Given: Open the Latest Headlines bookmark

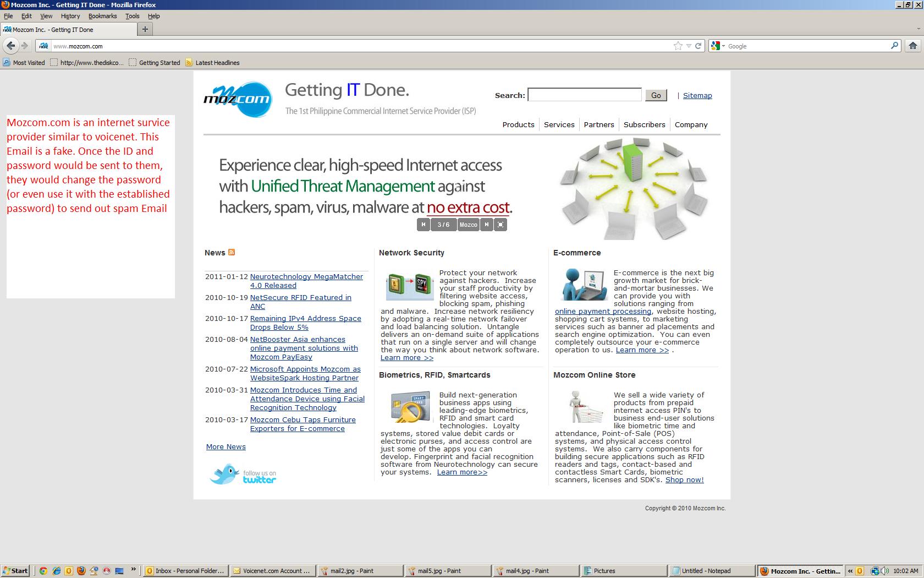Looking at the screenshot, I should coord(212,62).
